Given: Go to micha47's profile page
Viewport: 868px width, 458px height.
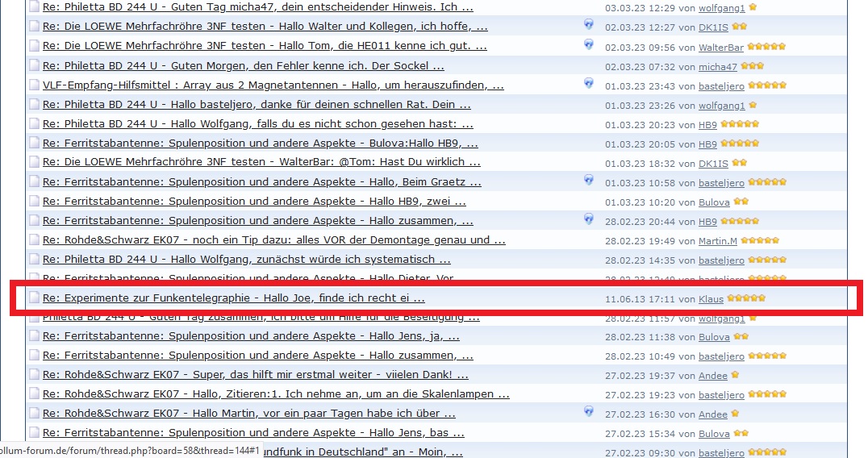Looking at the screenshot, I should pyautogui.click(x=718, y=67).
